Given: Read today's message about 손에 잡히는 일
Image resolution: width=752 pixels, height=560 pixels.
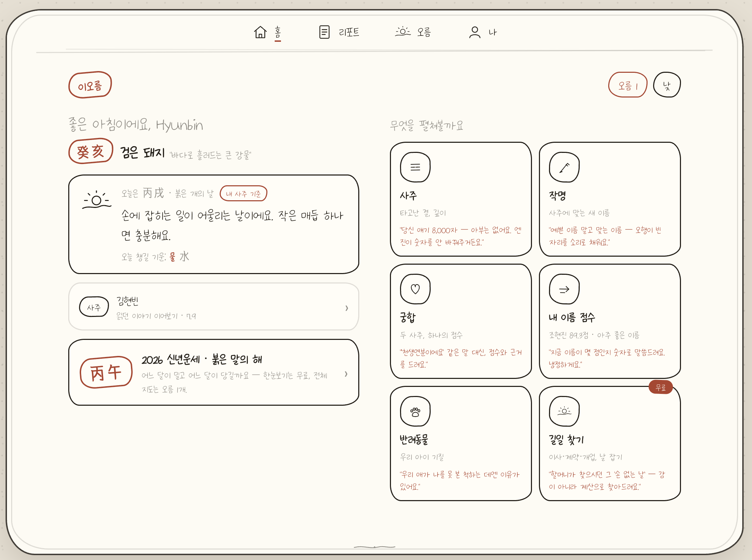Looking at the screenshot, I should click(x=232, y=225).
